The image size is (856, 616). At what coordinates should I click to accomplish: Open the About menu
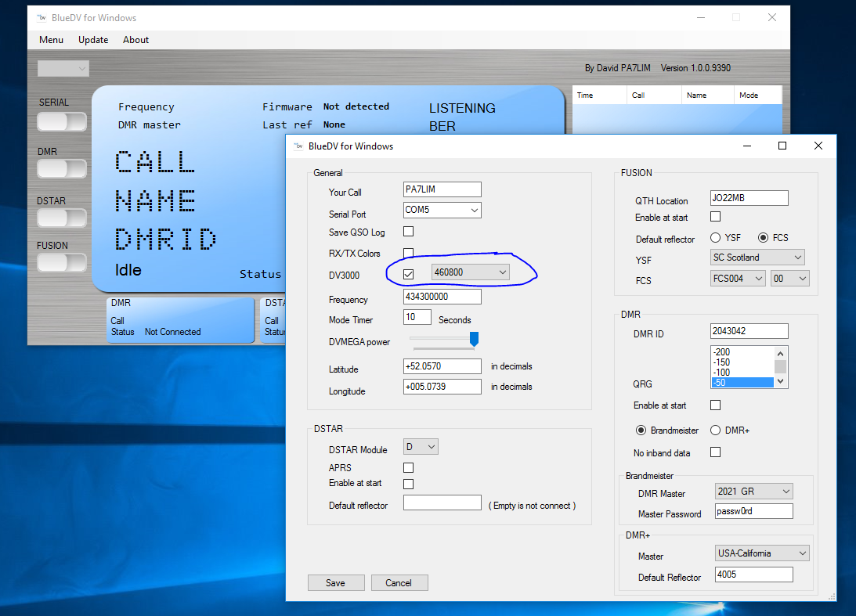coord(136,40)
